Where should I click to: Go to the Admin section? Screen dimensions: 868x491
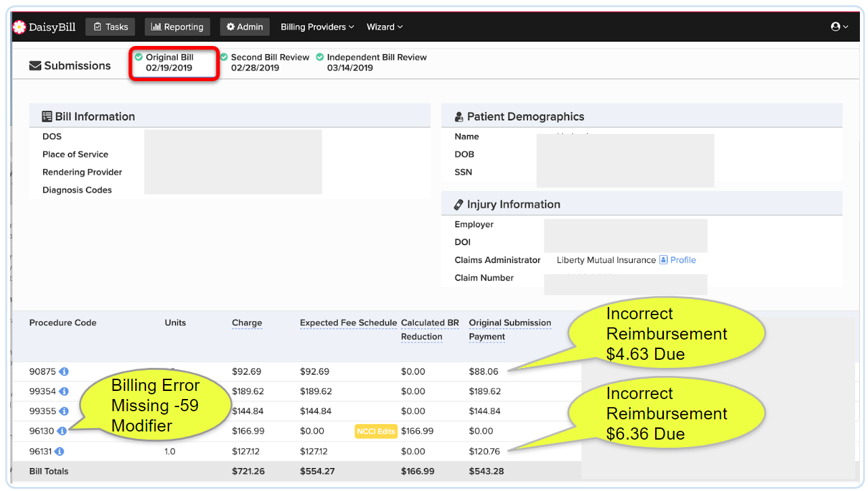click(245, 27)
